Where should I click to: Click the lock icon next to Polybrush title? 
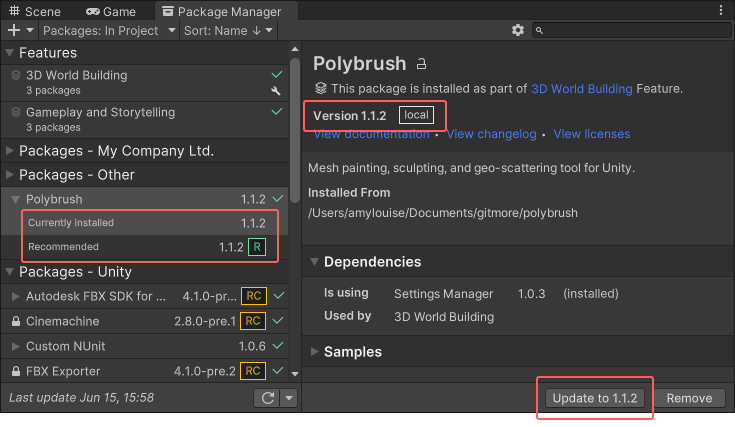tap(421, 64)
